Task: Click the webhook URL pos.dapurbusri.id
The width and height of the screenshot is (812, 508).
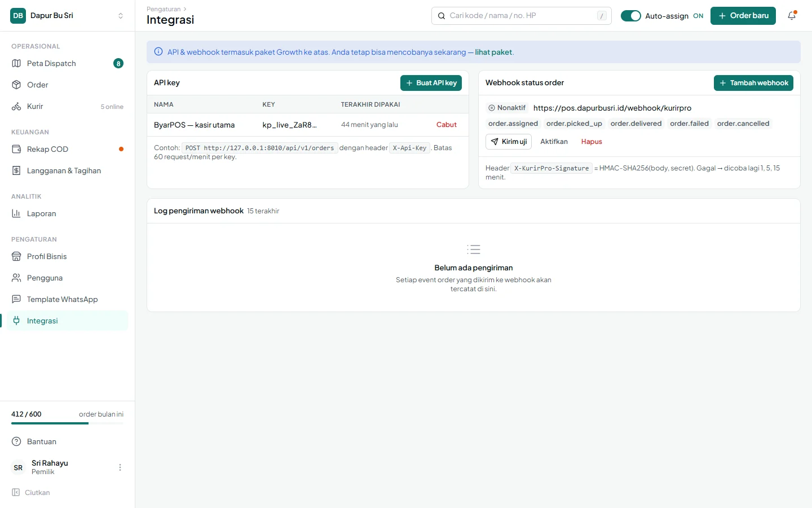Action: point(612,108)
